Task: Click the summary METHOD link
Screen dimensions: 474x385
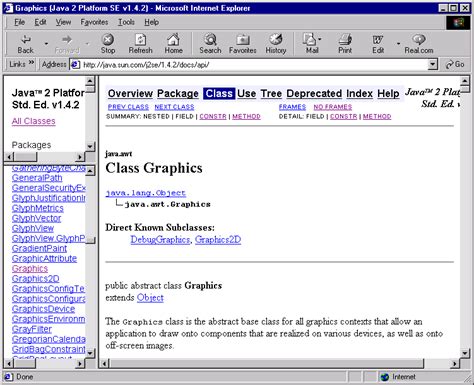Action: coord(246,116)
